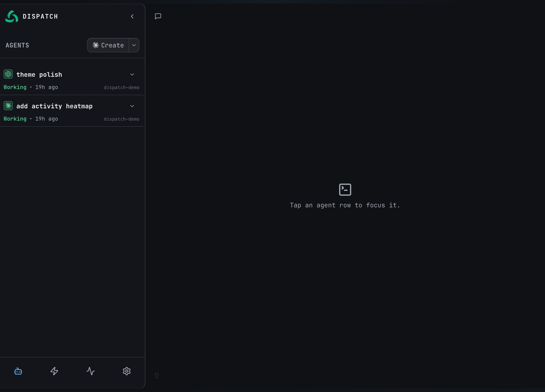Screen dimensions: 545x392
Task: Click the DISPATCH app title text
Action: (40, 17)
